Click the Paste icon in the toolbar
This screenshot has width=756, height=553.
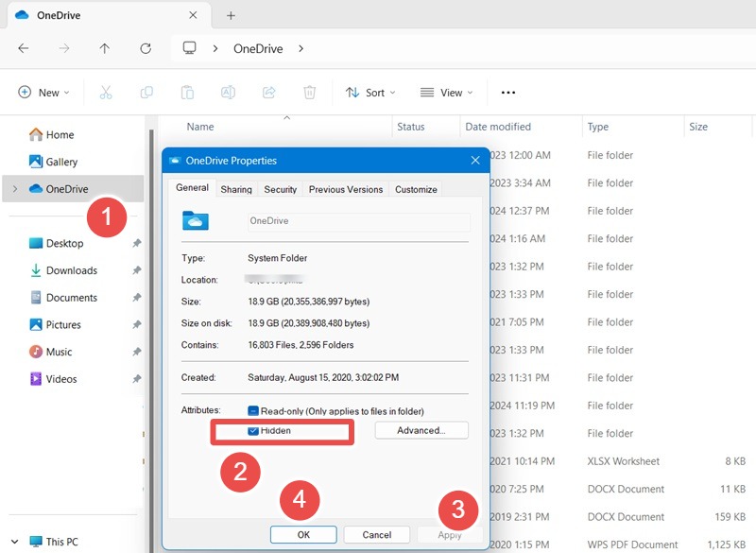point(187,92)
